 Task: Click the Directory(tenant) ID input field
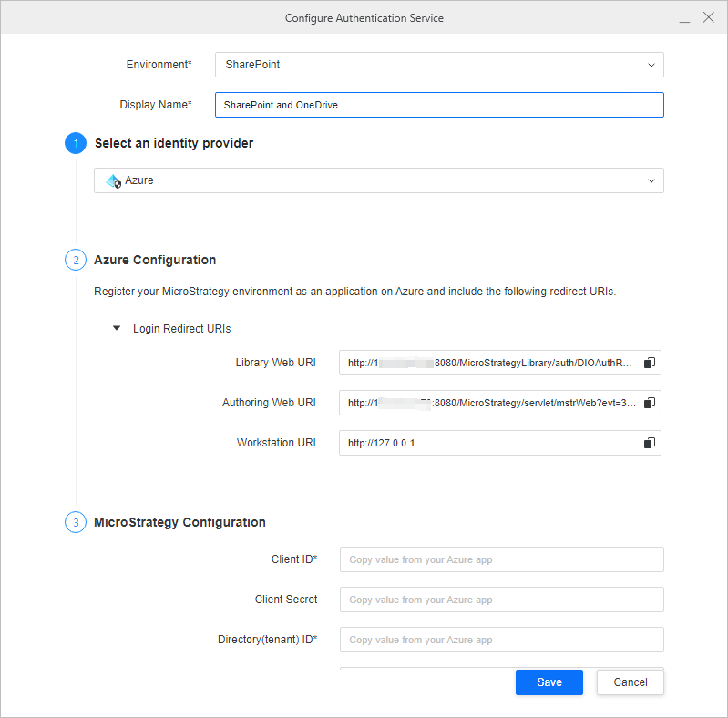click(x=501, y=640)
